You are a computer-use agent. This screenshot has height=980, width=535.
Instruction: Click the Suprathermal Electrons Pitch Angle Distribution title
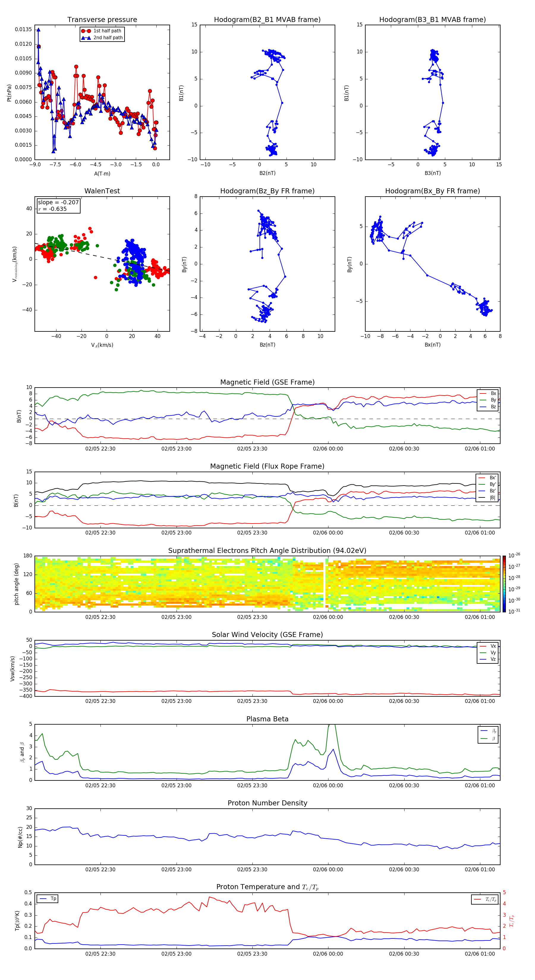click(x=267, y=551)
